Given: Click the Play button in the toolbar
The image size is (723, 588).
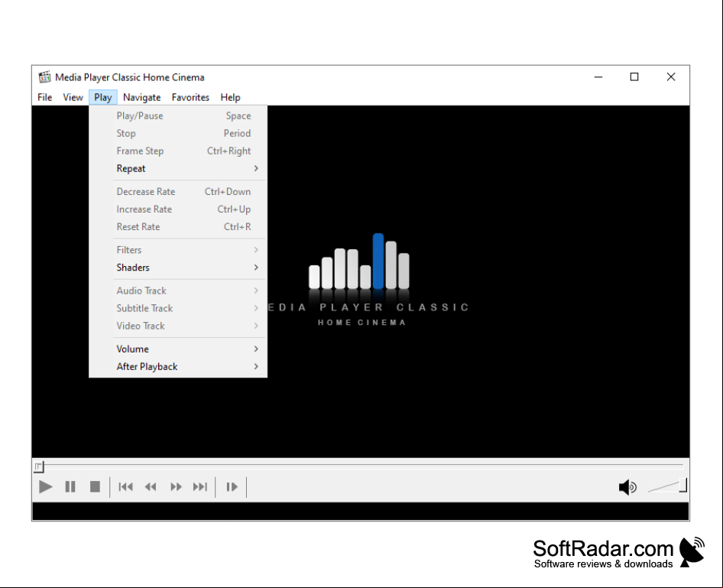Looking at the screenshot, I should 45,486.
